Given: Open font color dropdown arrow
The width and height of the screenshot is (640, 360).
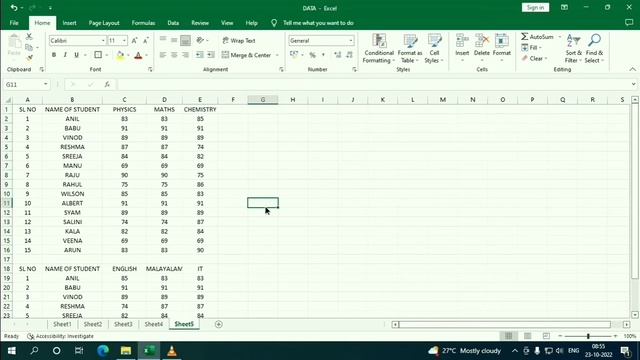Looking at the screenshot, I should tap(147, 55).
